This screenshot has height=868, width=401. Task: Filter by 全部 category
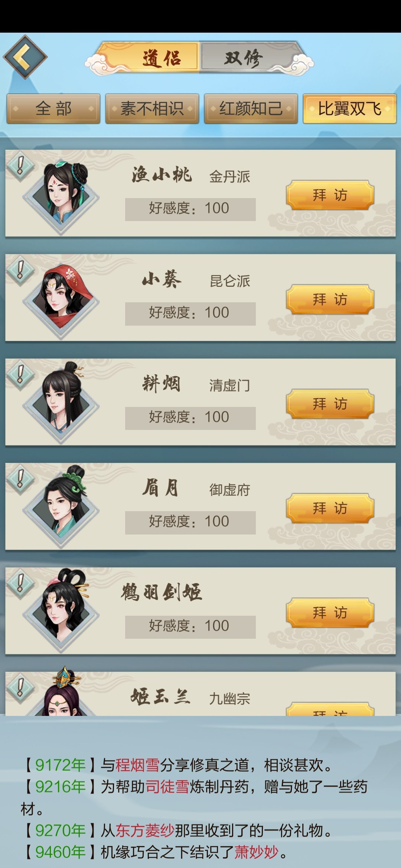pyautogui.click(x=53, y=109)
